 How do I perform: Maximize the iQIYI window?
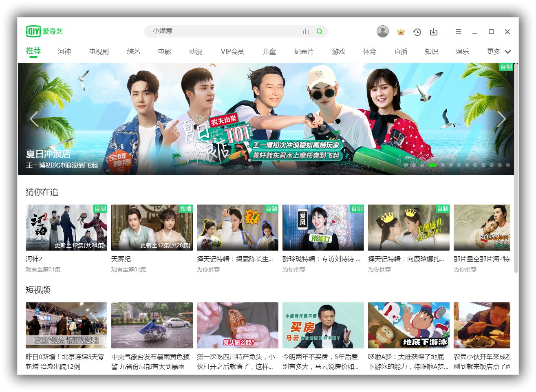pyautogui.click(x=491, y=32)
